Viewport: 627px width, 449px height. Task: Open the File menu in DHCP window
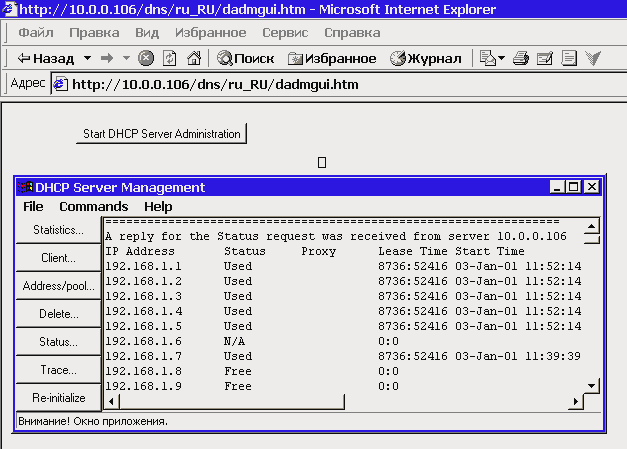point(33,206)
